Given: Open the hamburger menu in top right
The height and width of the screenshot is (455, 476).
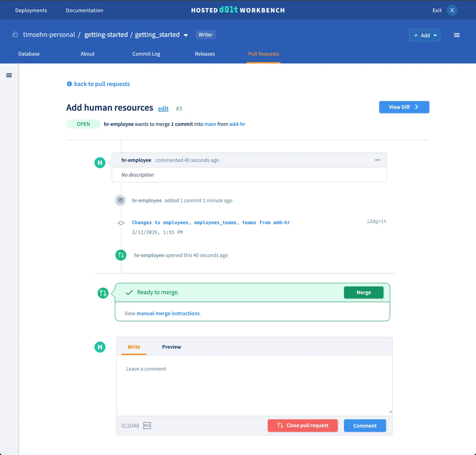Looking at the screenshot, I should point(457,35).
